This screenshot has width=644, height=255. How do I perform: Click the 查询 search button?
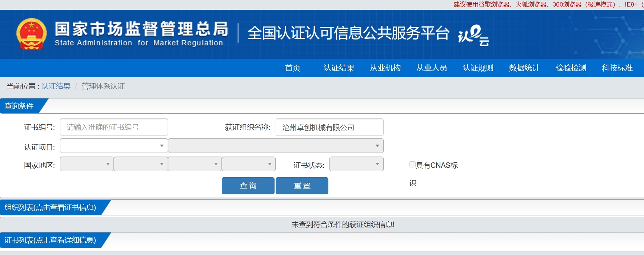[248, 186]
